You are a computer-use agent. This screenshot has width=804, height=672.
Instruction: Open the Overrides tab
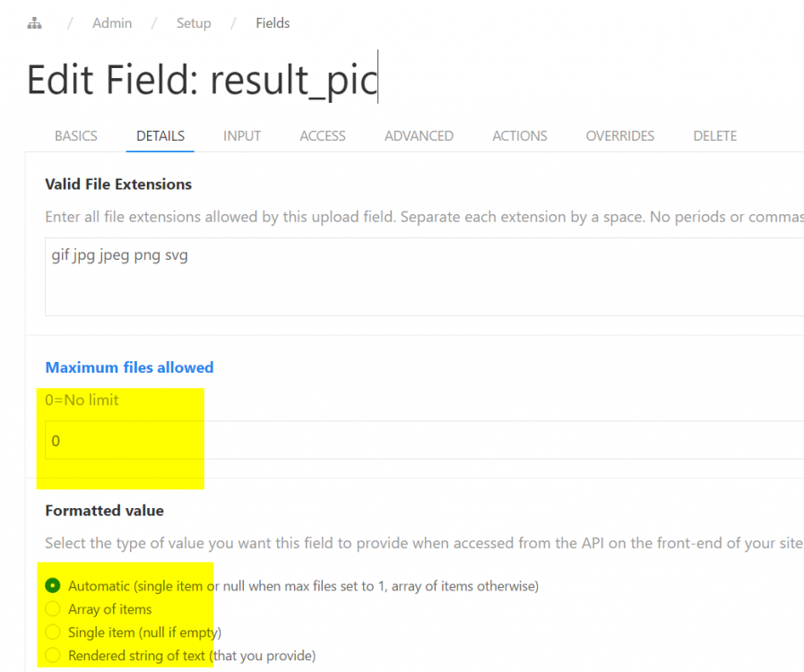tap(620, 136)
